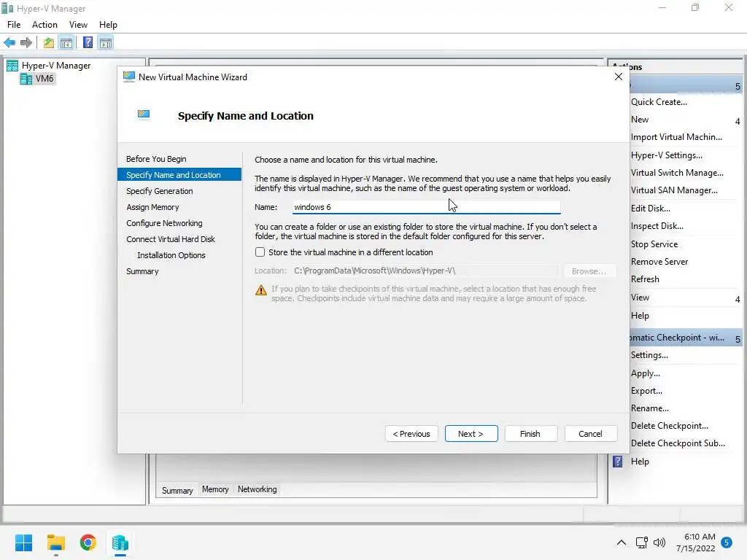The image size is (747, 560).
Task: Expand the New submenu in Actions
Action: pos(737,121)
